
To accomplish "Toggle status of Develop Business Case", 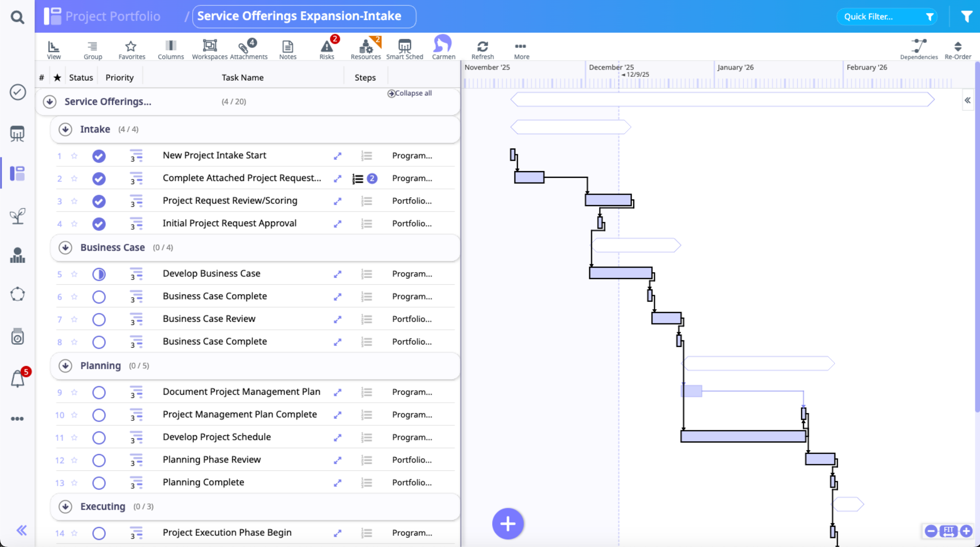I will tap(99, 274).
